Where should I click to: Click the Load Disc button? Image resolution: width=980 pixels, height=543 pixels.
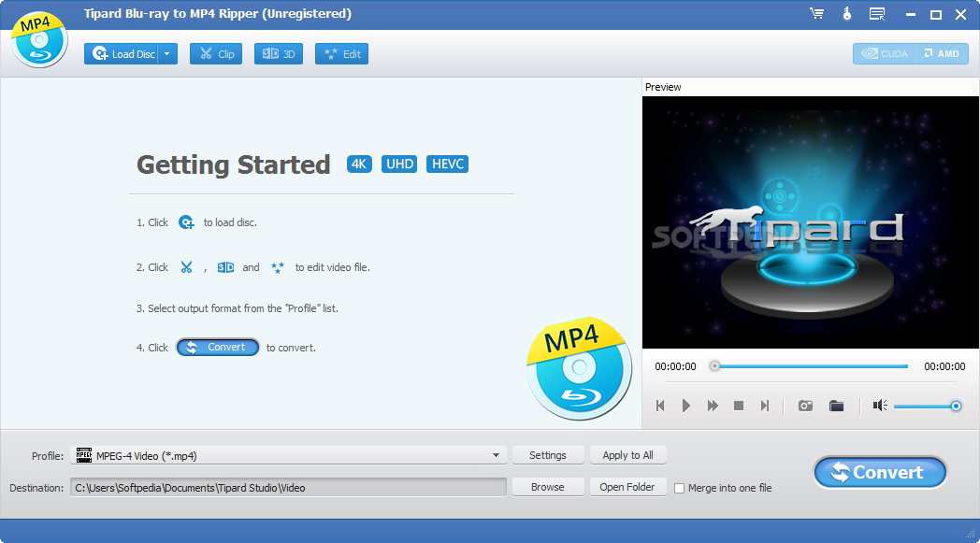122,53
